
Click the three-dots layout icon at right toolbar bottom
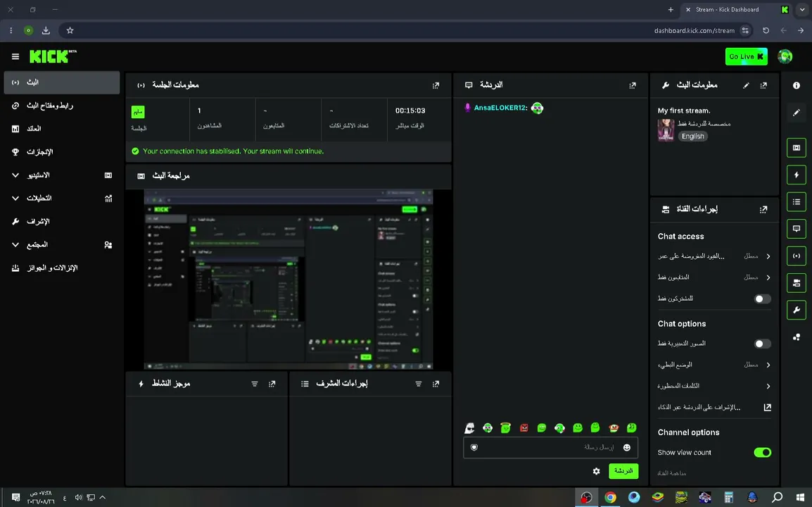[797, 337]
